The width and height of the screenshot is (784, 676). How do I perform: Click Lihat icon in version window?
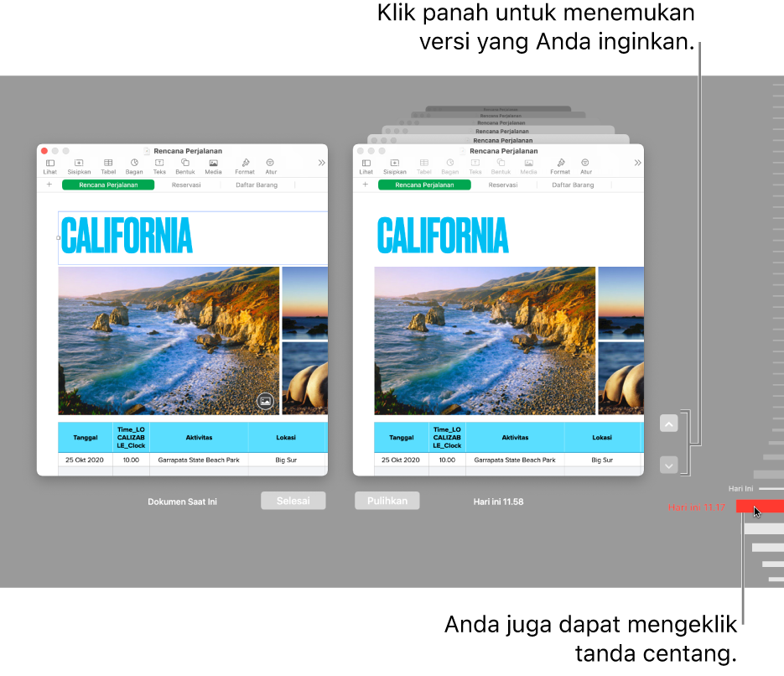[366, 167]
